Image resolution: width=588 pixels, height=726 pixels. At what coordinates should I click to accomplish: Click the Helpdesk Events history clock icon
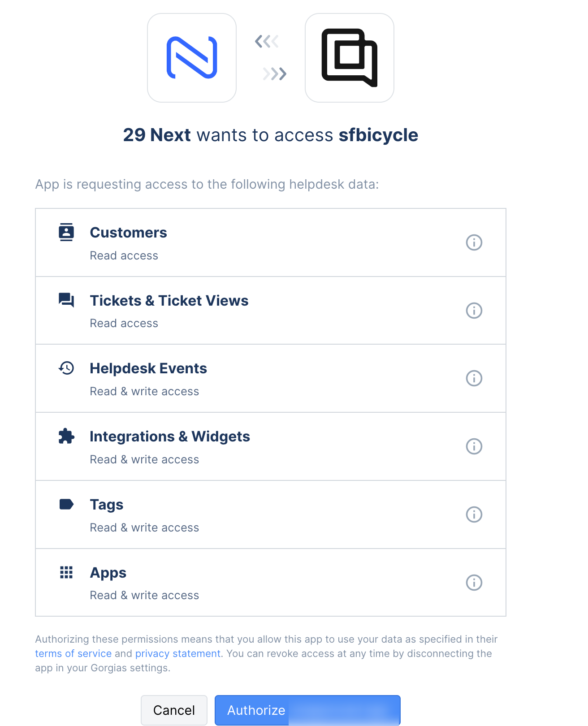(66, 368)
